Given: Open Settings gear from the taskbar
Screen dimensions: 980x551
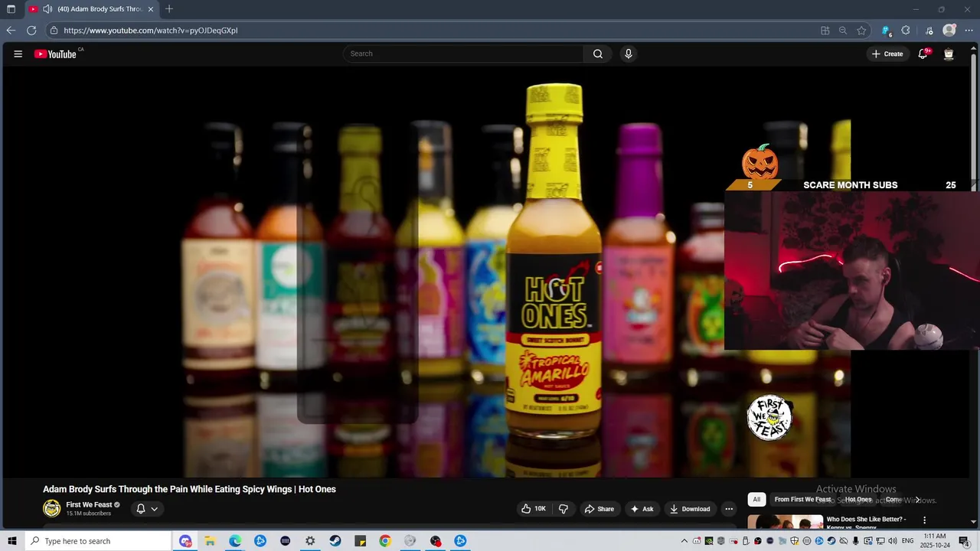Looking at the screenshot, I should (x=310, y=541).
